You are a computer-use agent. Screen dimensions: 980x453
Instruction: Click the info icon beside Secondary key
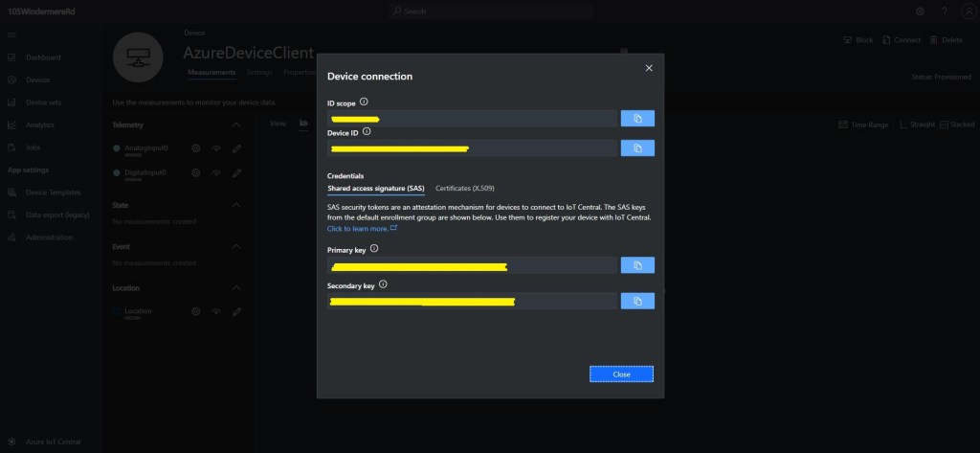tap(383, 284)
